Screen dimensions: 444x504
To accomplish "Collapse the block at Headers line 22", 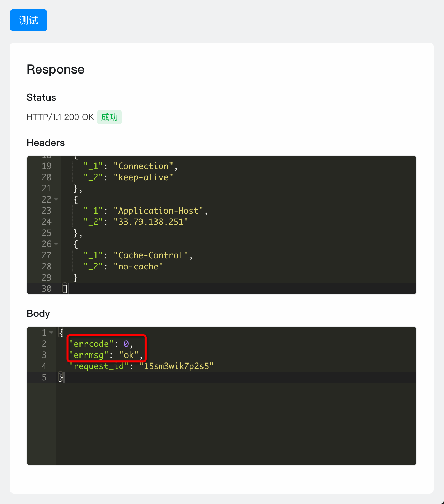I will point(56,199).
